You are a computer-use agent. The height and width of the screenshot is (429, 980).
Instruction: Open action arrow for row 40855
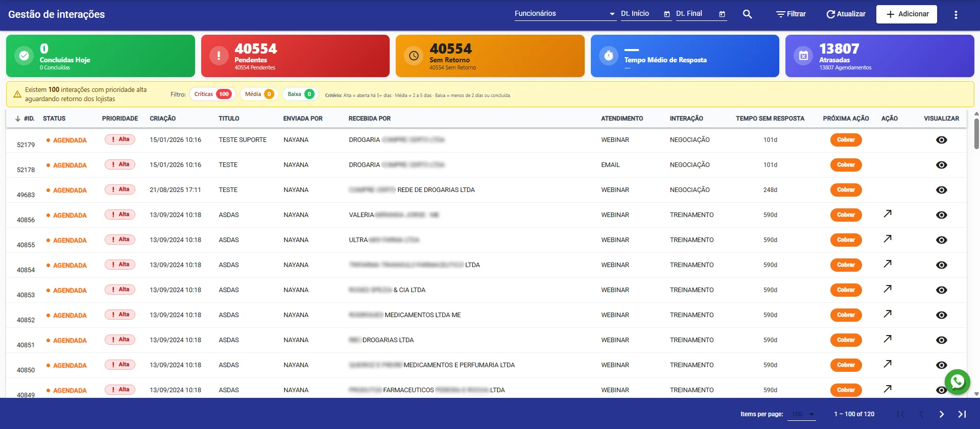(888, 239)
